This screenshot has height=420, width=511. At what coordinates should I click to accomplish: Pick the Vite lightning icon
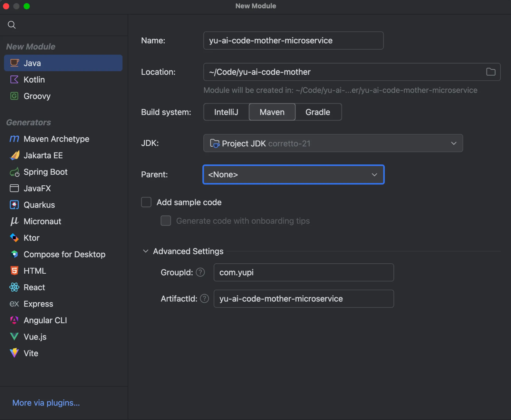click(14, 353)
